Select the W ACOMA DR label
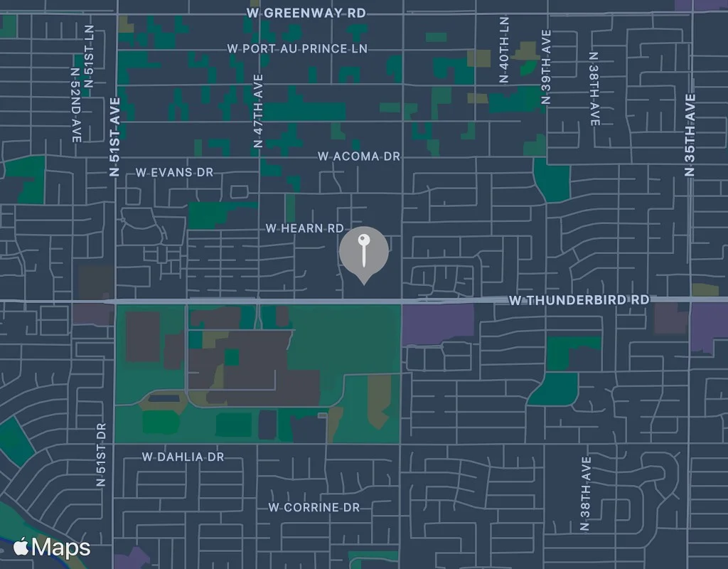728x569 pixels. [359, 156]
